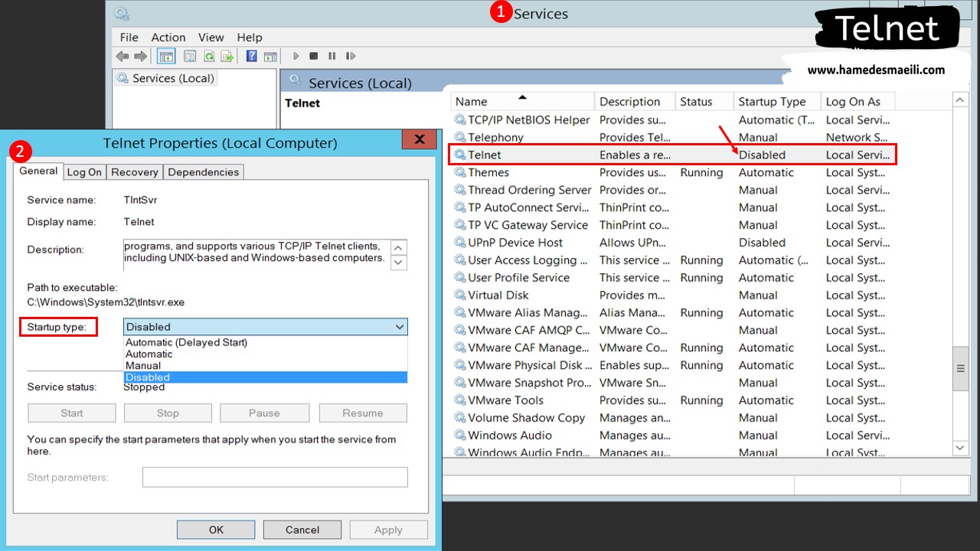Switch to the General tab
The image size is (980, 551).
(38, 171)
